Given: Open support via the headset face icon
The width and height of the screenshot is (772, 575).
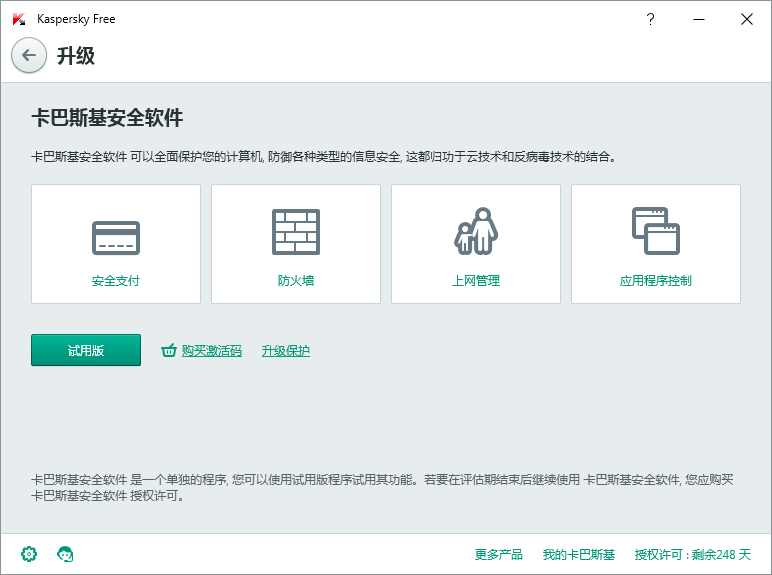Looking at the screenshot, I should [x=66, y=553].
